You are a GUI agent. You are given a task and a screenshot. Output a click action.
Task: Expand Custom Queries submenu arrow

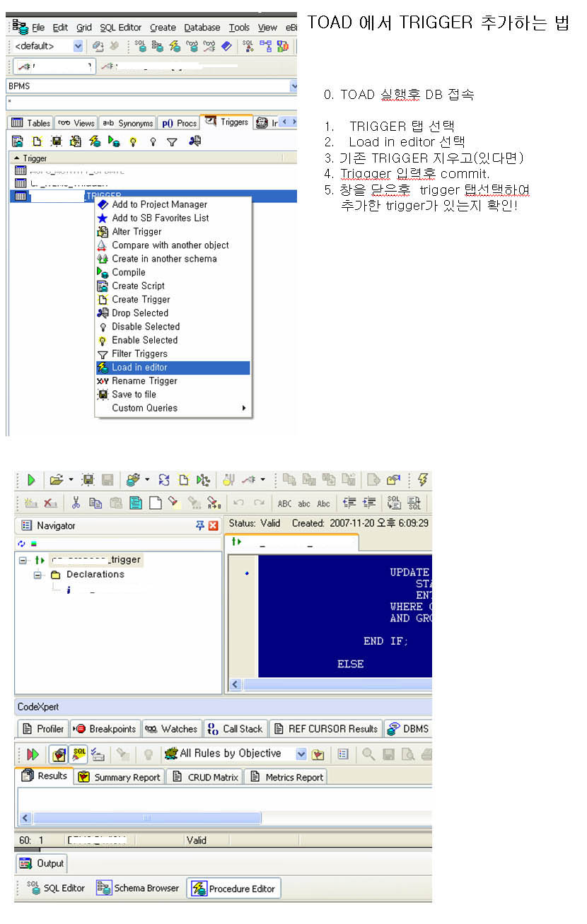click(x=244, y=408)
